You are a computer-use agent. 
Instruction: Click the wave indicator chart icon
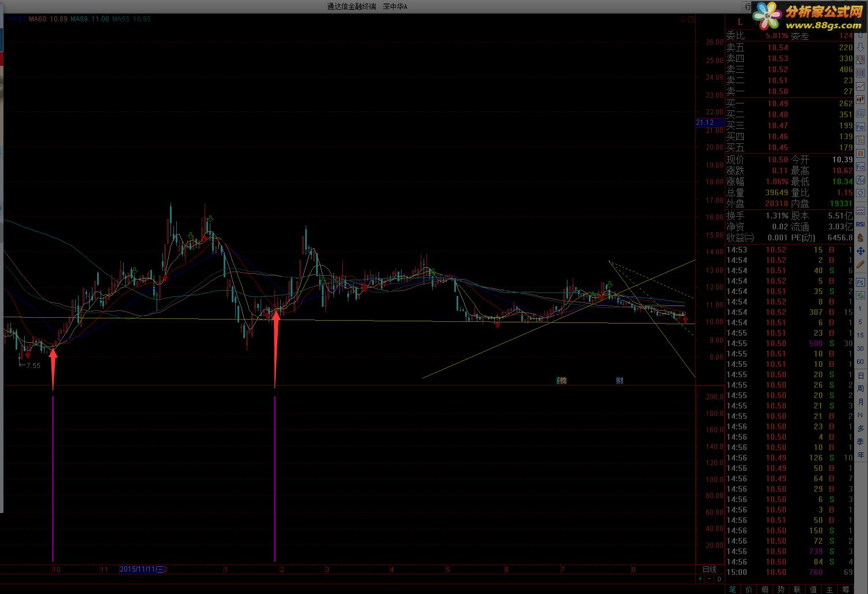[860, 211]
